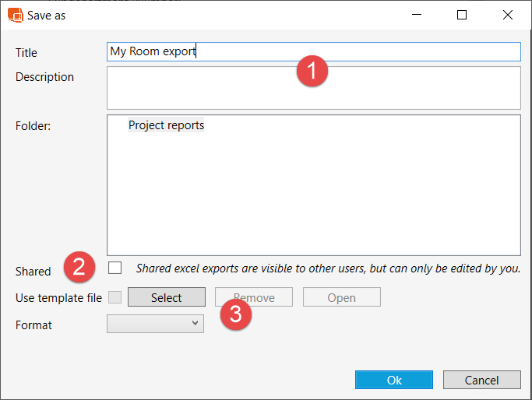Toggle the Use template file checkbox

coord(115,297)
